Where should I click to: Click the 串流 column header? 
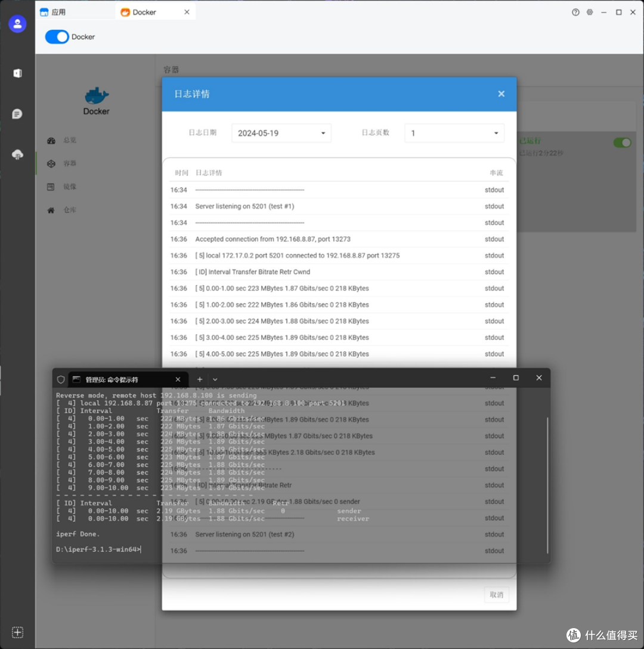click(x=496, y=172)
